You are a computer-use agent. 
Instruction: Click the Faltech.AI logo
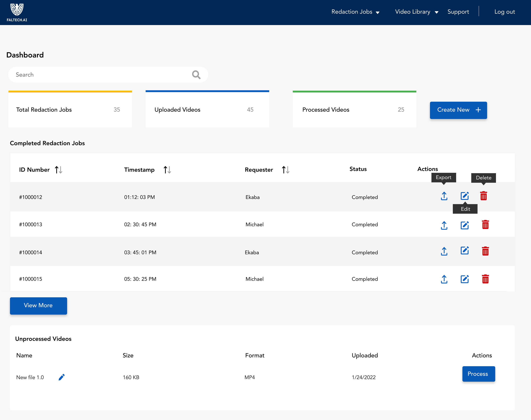tap(17, 13)
